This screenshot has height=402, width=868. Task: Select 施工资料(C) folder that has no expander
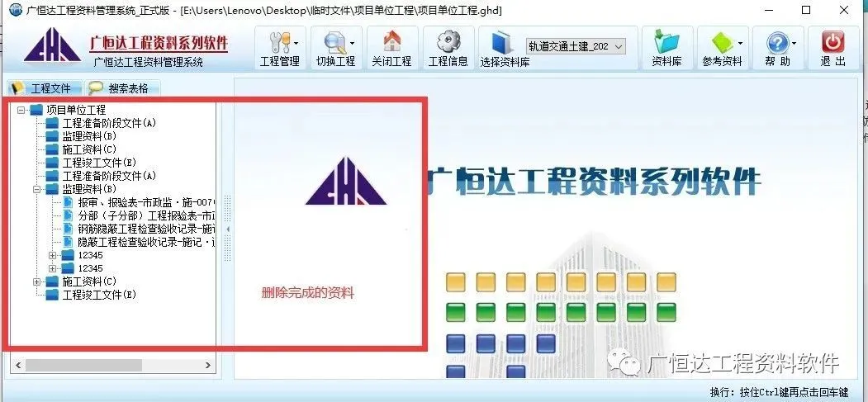point(82,149)
